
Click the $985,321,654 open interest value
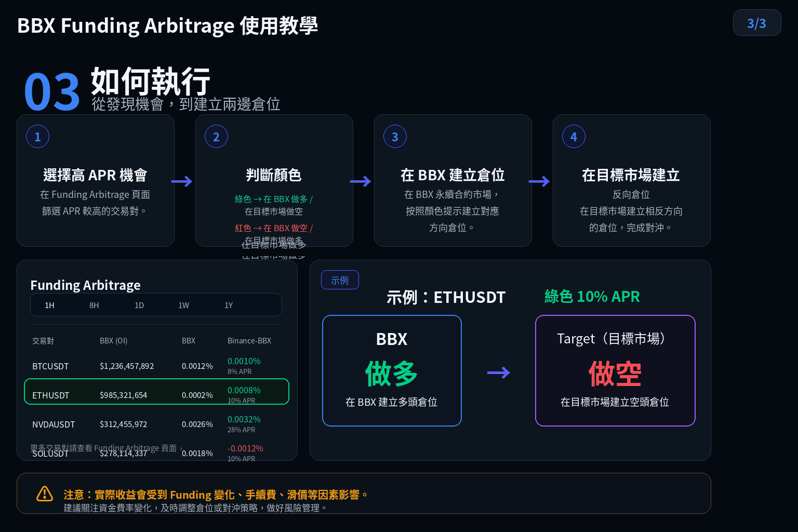(x=123, y=395)
